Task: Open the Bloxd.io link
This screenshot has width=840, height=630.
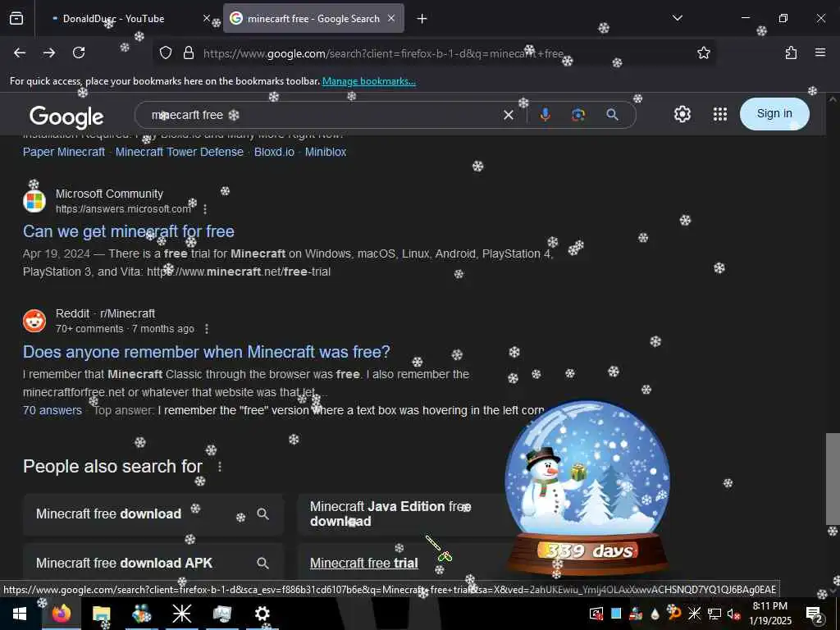Action: [x=274, y=152]
